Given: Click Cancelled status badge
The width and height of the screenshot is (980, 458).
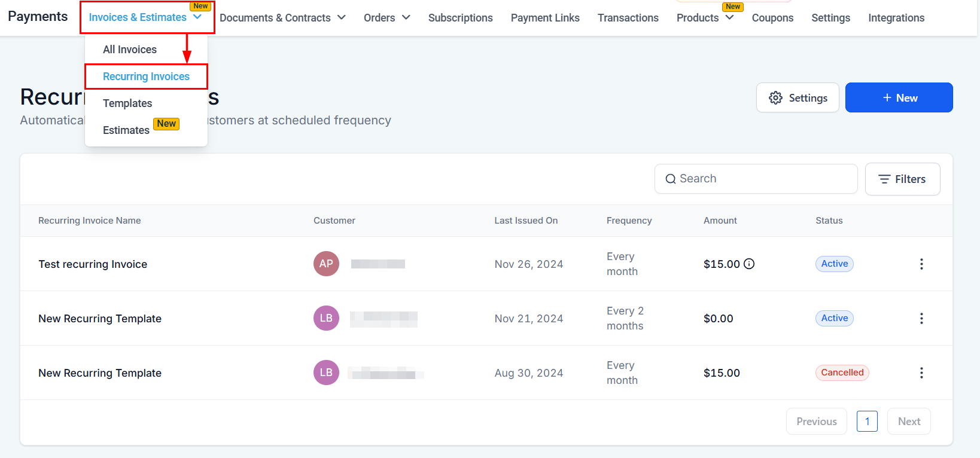Looking at the screenshot, I should click(842, 372).
